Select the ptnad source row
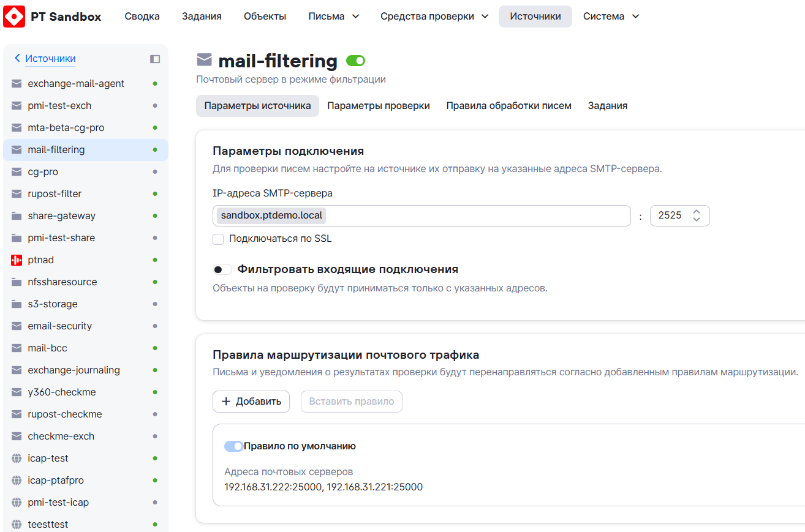The image size is (805, 532). point(86,260)
